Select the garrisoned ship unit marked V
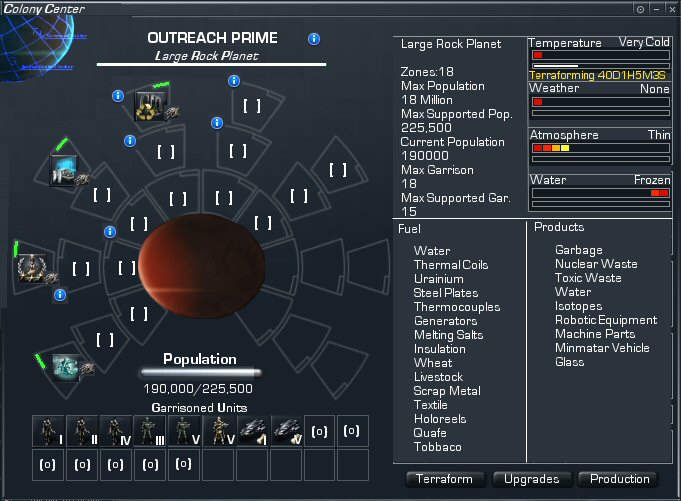This screenshot has height=501, width=681. pos(286,431)
